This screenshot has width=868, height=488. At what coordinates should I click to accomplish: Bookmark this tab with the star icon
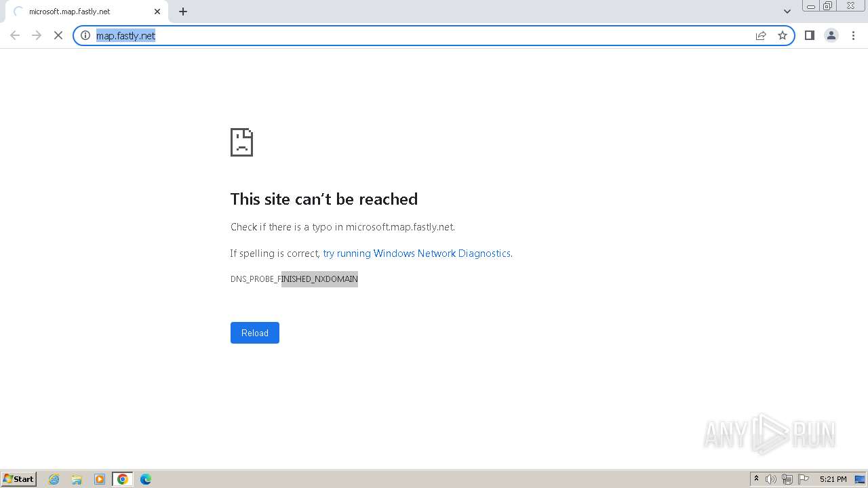(783, 35)
